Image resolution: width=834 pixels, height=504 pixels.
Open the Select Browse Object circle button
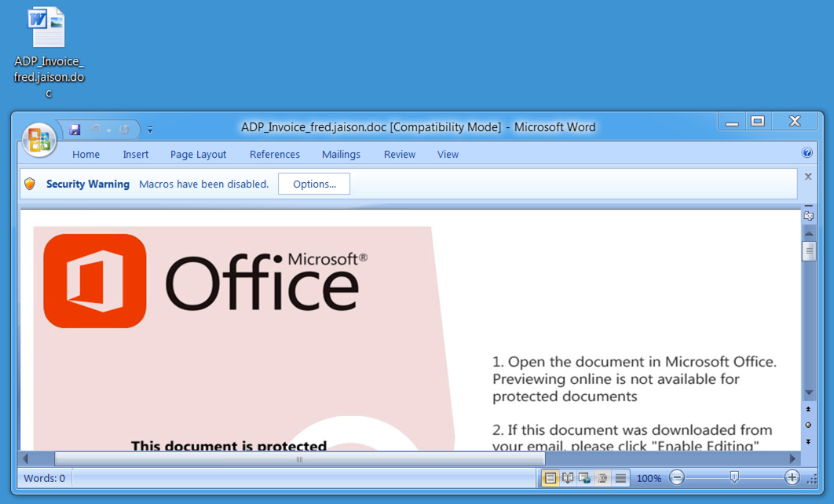(808, 425)
